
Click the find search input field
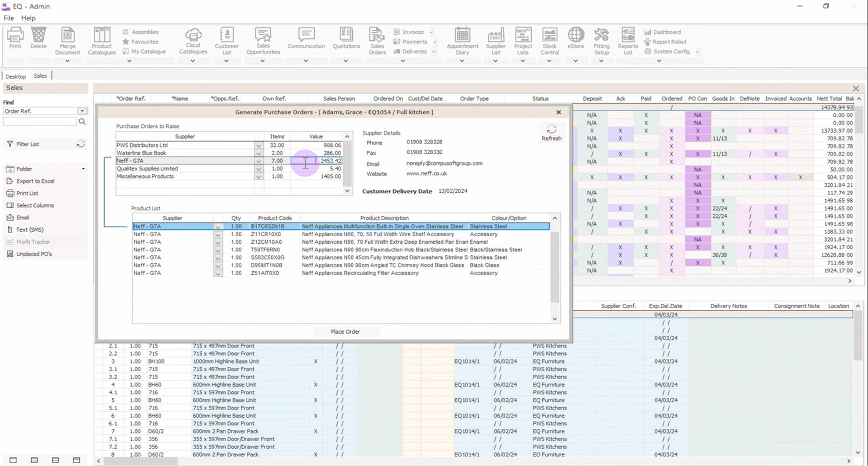[39, 121]
